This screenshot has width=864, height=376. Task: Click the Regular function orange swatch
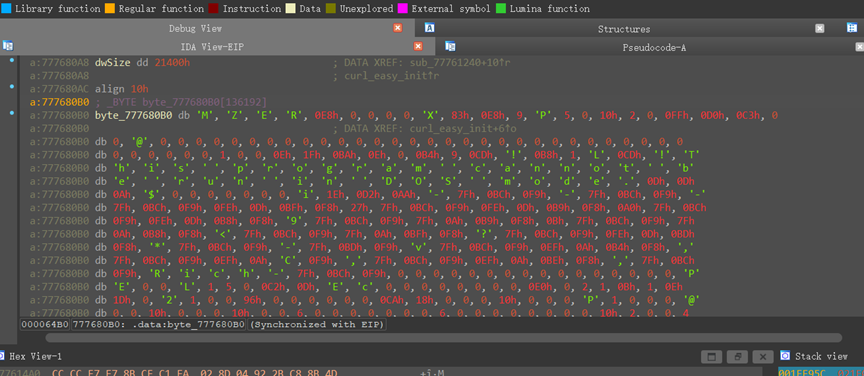[109, 9]
